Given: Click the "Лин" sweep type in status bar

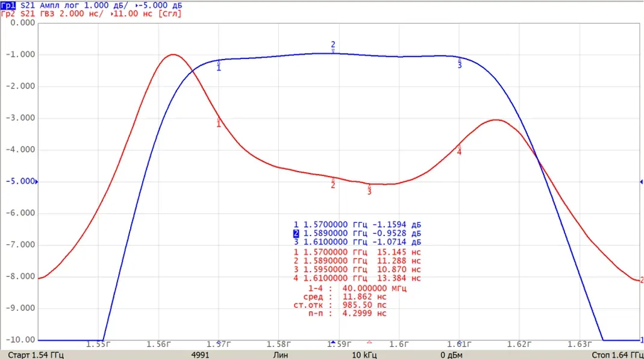Looking at the screenshot, I should [281, 355].
